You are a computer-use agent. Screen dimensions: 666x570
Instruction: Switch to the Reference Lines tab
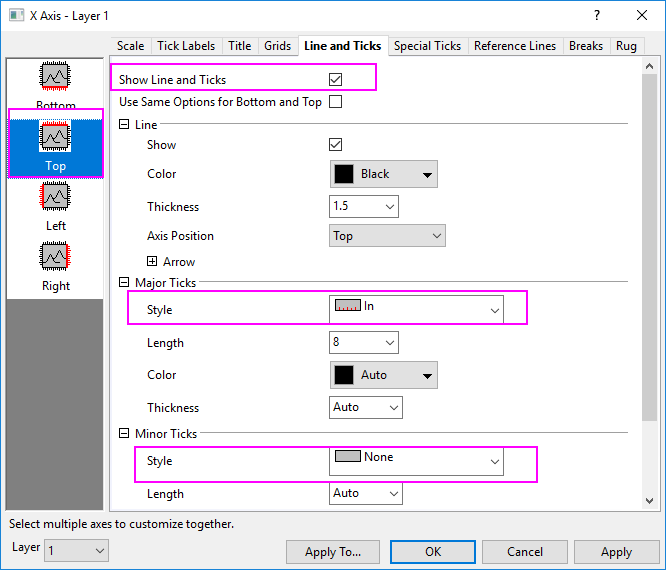(x=514, y=46)
